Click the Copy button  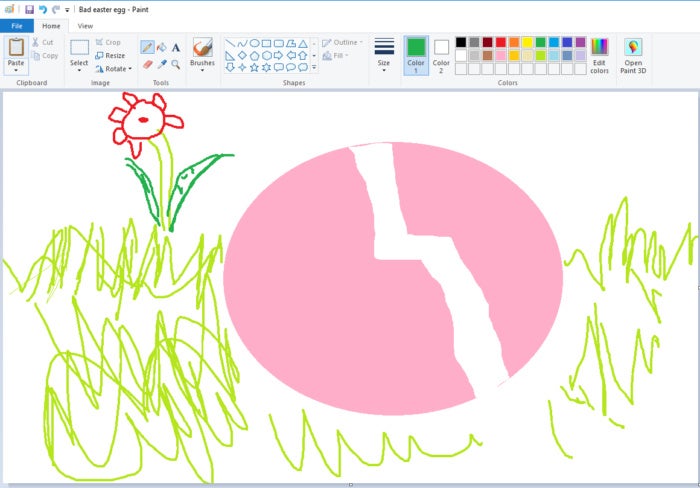tap(46, 56)
